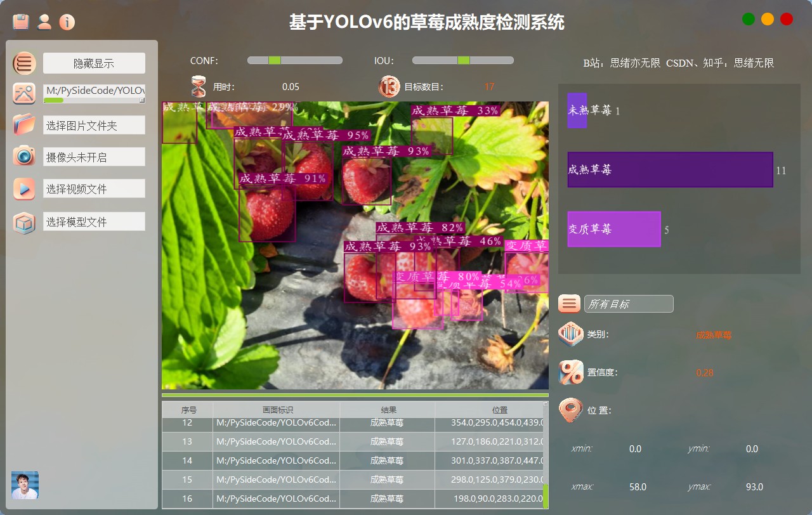Click the location pin icon beside 位置

(x=570, y=410)
